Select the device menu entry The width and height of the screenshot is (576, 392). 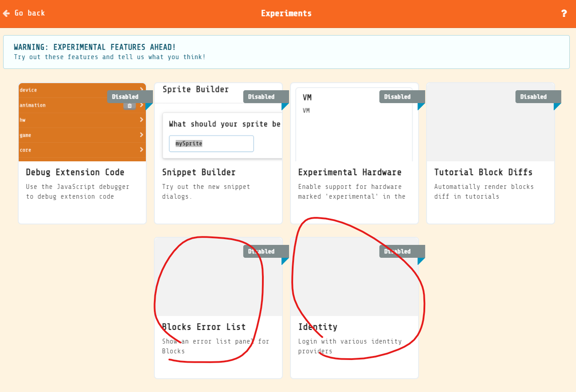coord(67,90)
